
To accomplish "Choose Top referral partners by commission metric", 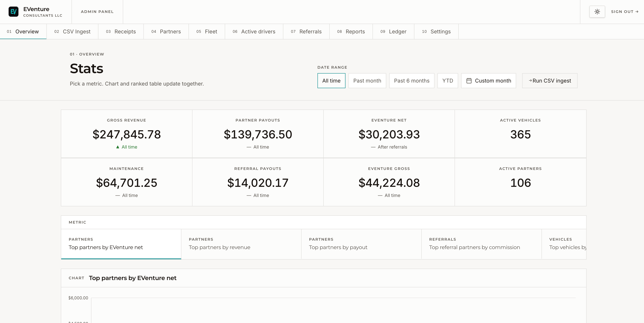I will click(x=482, y=244).
